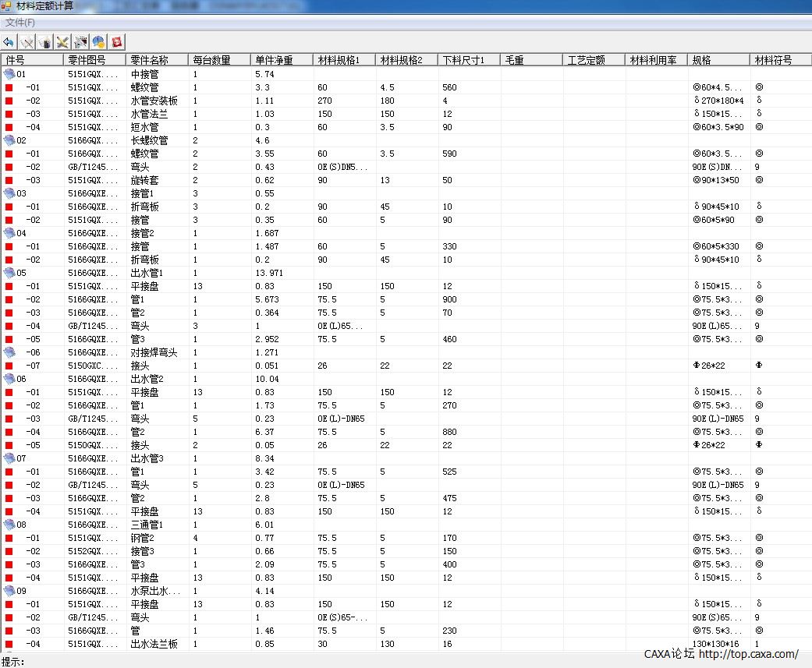Click the spec cell ◎60*5*330

[x=716, y=246]
